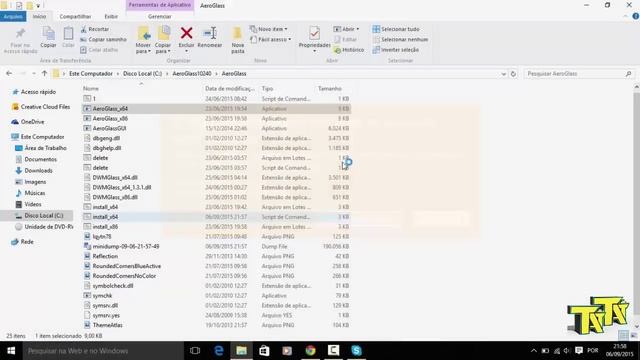
Task: Pin to quick access with Fixar icon
Action: [20, 40]
